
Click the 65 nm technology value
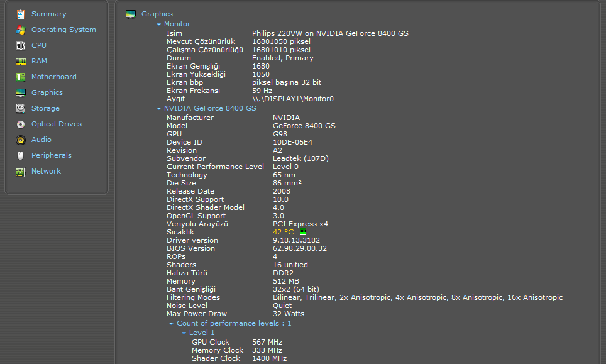point(284,175)
